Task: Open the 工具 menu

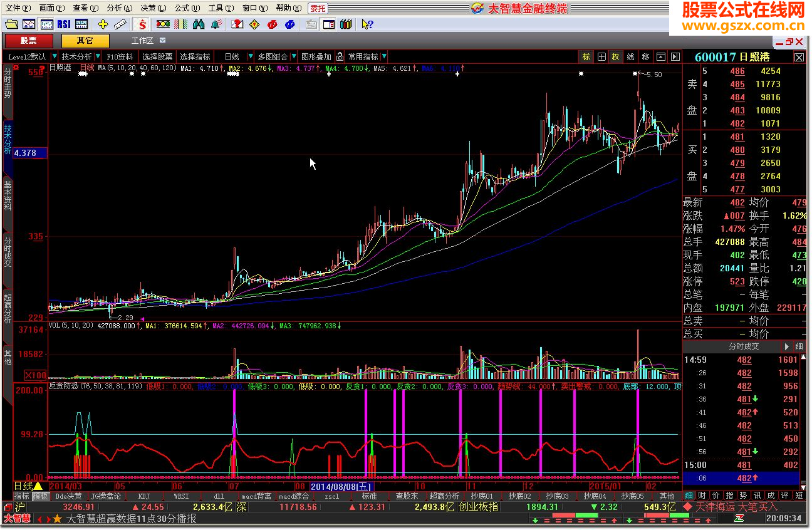Action: pos(221,8)
